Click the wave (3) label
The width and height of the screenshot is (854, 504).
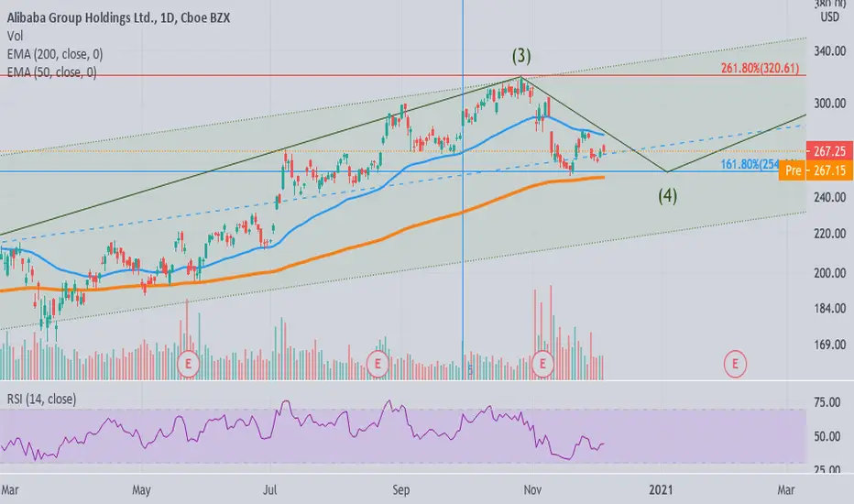pos(521,56)
